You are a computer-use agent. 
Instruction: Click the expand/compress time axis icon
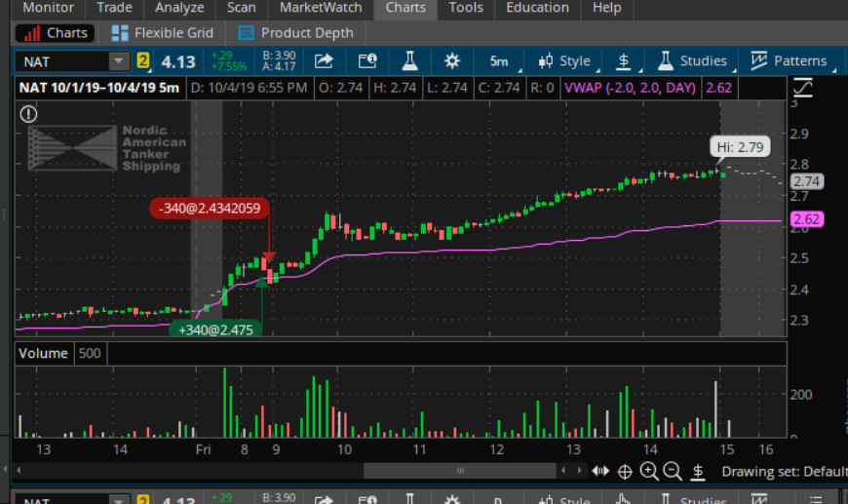600,471
